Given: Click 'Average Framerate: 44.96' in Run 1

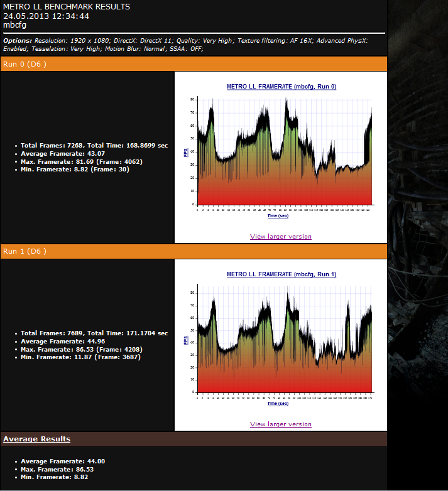Looking at the screenshot, I should [x=63, y=342].
